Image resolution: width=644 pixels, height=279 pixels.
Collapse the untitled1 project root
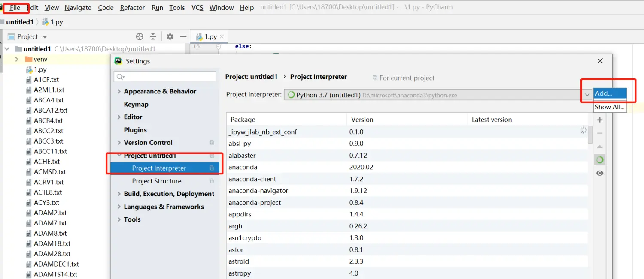click(6, 49)
